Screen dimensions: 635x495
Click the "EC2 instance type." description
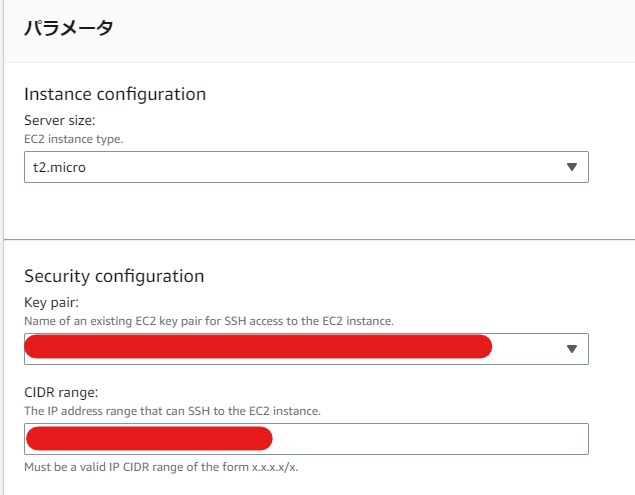coord(74,139)
